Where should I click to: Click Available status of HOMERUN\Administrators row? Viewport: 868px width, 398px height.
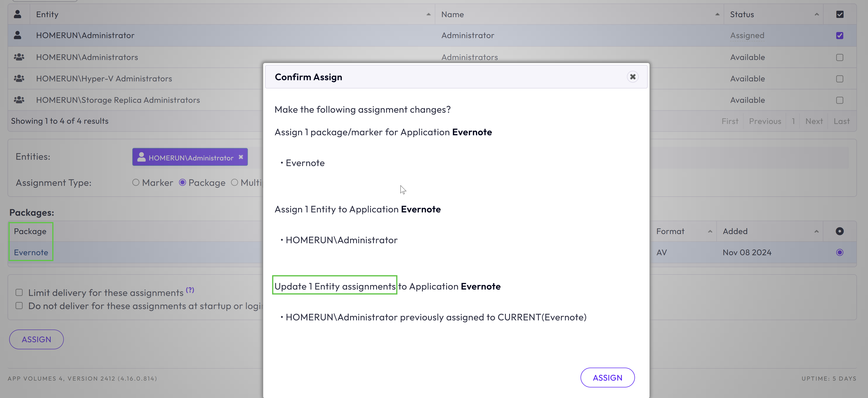[x=747, y=57]
